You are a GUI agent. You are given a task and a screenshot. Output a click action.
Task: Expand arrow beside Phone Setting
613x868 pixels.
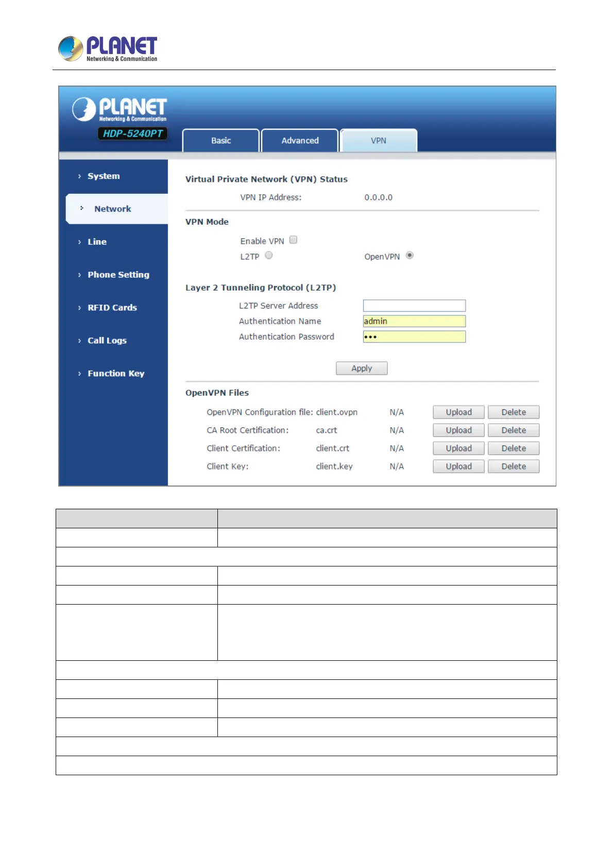coord(79,275)
